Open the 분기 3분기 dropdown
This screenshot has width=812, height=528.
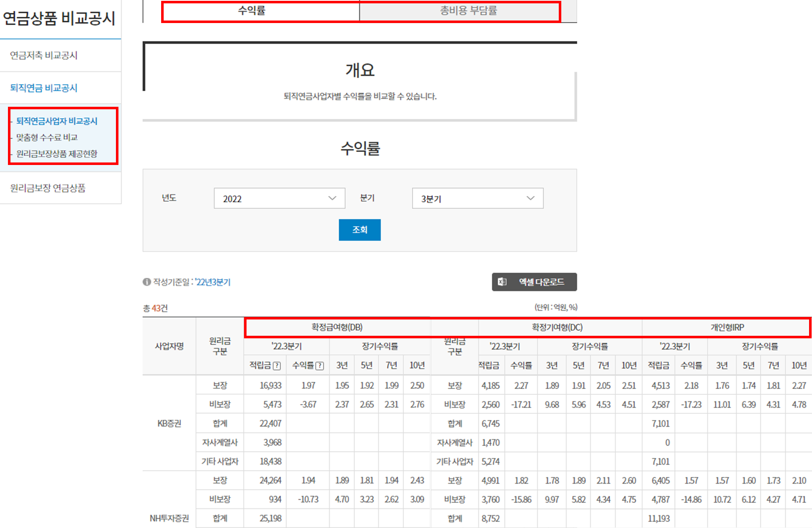coord(477,198)
